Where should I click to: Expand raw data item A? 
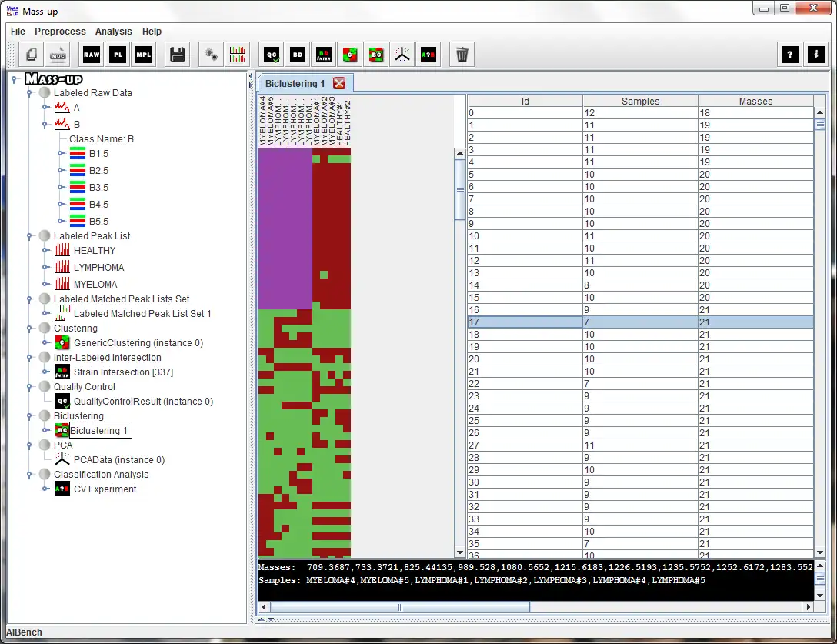45,108
